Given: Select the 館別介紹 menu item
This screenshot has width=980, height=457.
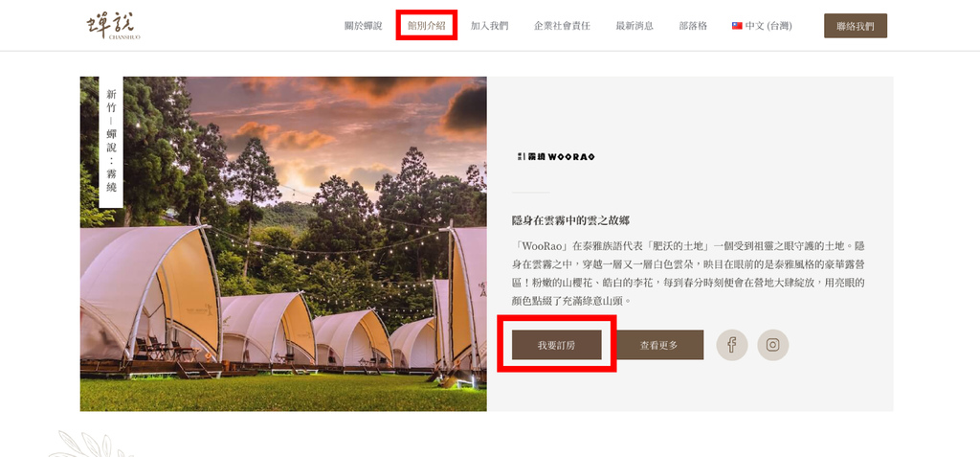Looking at the screenshot, I should [x=427, y=26].
